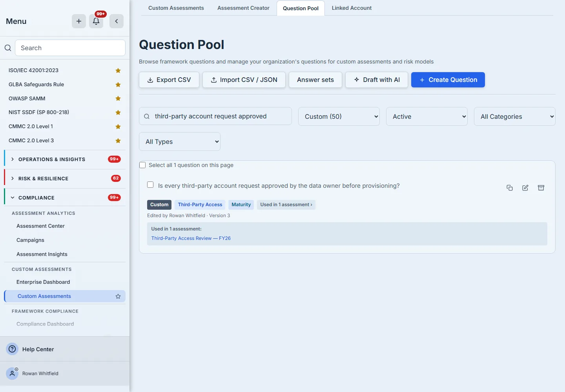Click the plus icon beside Menu
Image resolution: width=565 pixels, height=392 pixels.
click(79, 21)
